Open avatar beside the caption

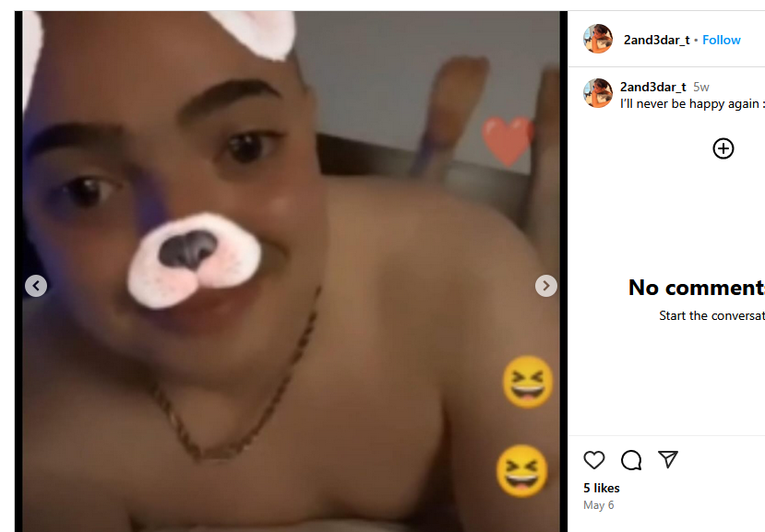(598, 93)
